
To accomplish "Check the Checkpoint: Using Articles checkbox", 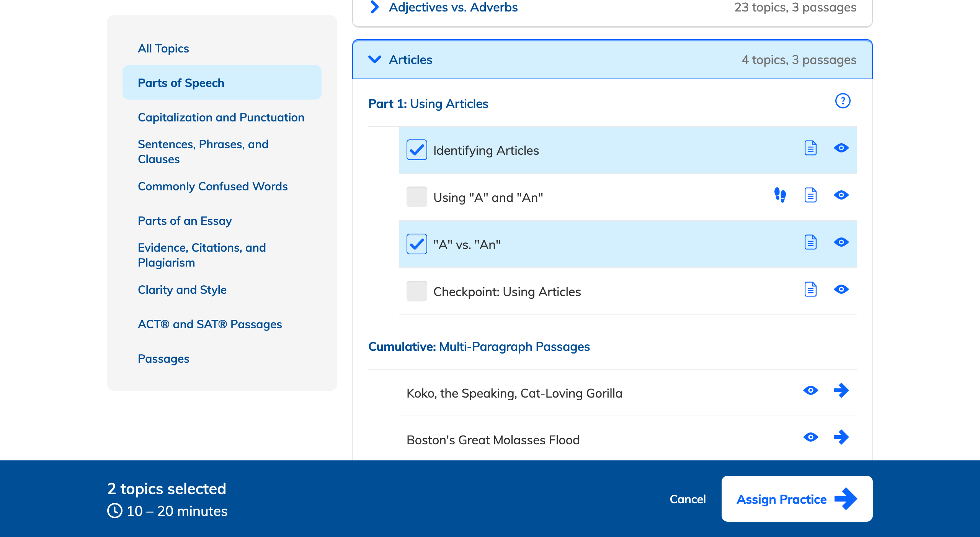I will point(416,291).
